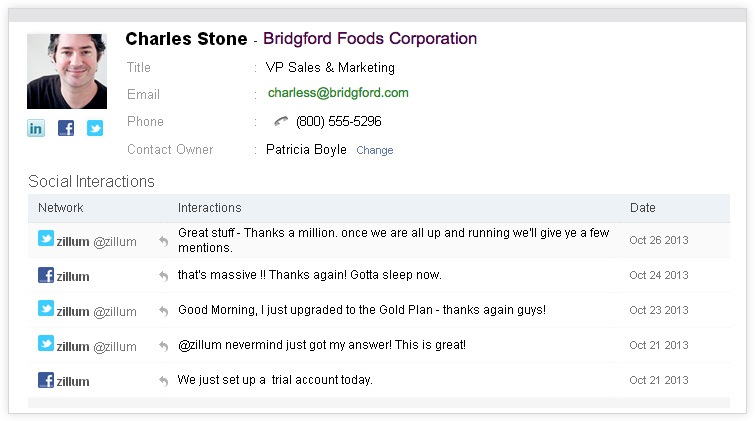Sort by the Network column header
755x421 pixels.
61,208
